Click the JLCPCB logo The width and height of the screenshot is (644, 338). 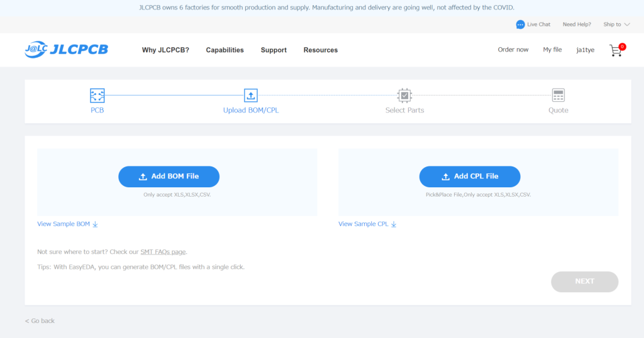coord(66,50)
